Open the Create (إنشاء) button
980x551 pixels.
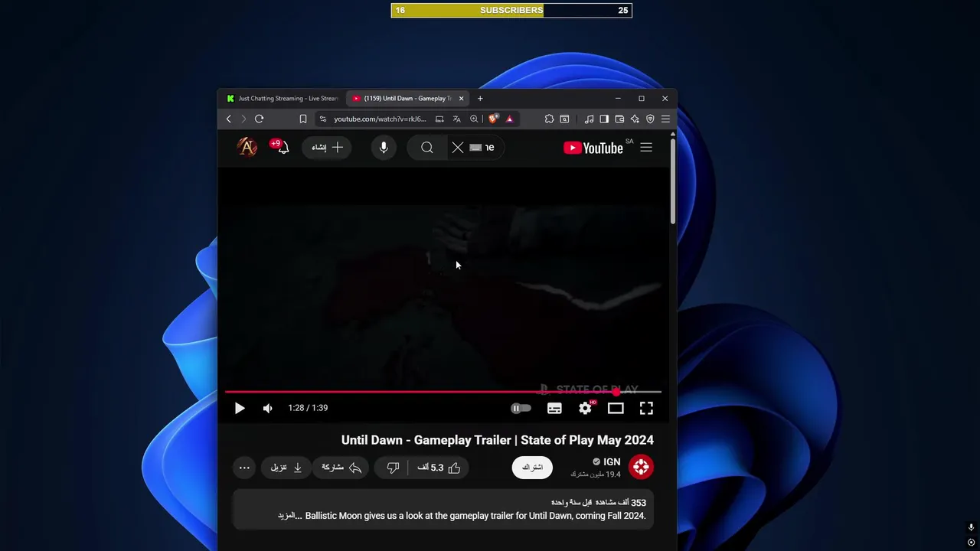click(x=328, y=148)
